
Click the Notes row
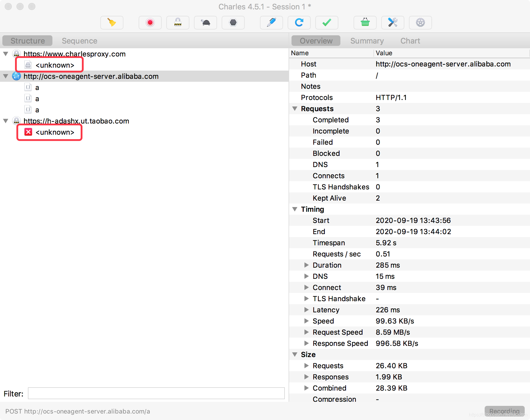pos(410,86)
